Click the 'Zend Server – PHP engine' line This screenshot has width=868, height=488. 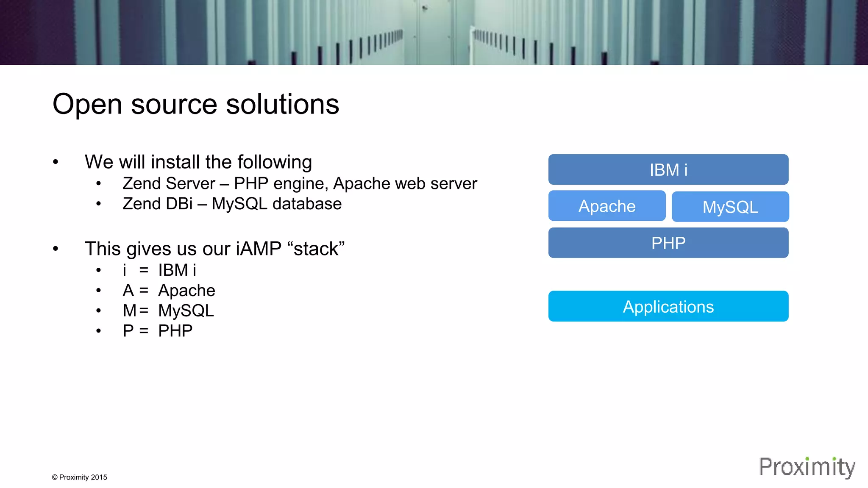pyautogui.click(x=300, y=184)
